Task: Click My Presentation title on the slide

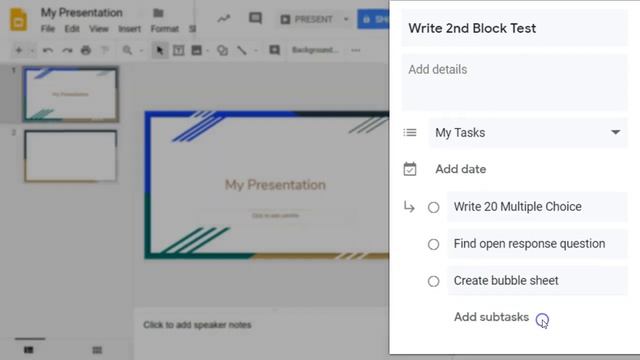Action: [x=275, y=185]
